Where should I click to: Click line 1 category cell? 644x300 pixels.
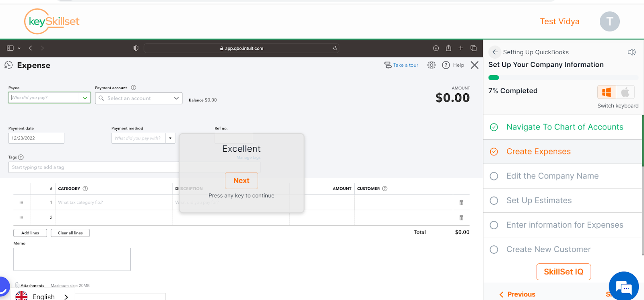pyautogui.click(x=114, y=203)
